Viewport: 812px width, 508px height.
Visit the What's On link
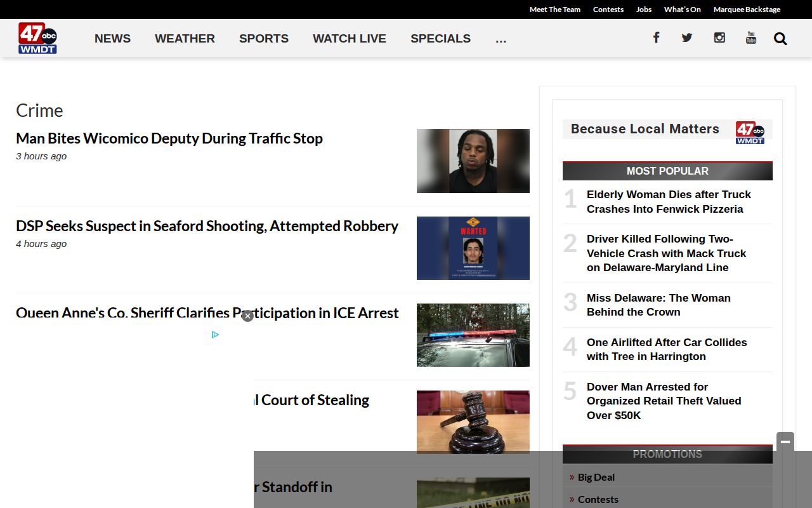[683, 10]
